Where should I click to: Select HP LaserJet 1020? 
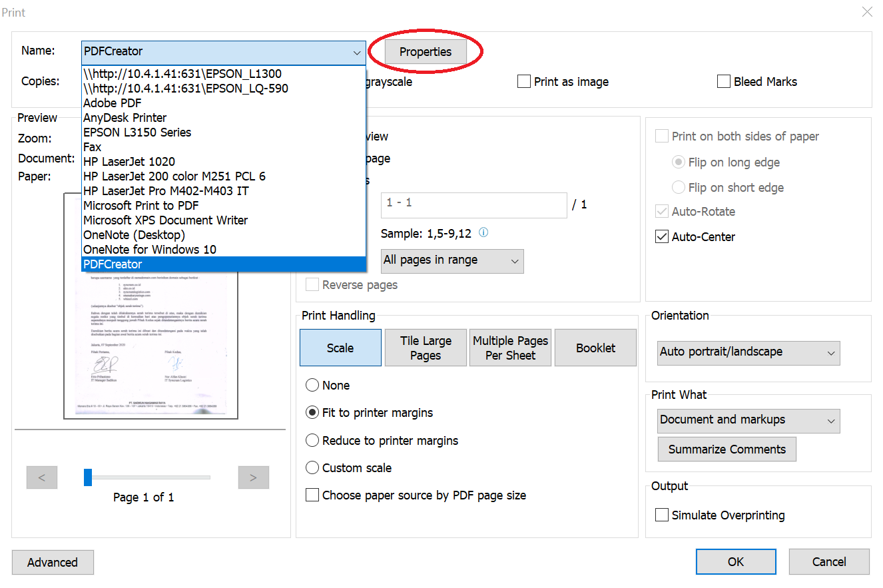pyautogui.click(x=224, y=162)
